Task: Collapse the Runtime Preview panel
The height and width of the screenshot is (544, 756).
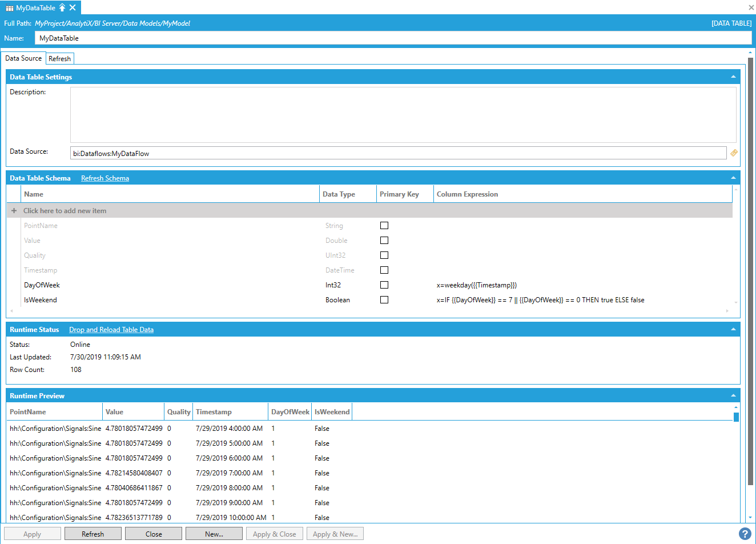Action: coord(733,396)
